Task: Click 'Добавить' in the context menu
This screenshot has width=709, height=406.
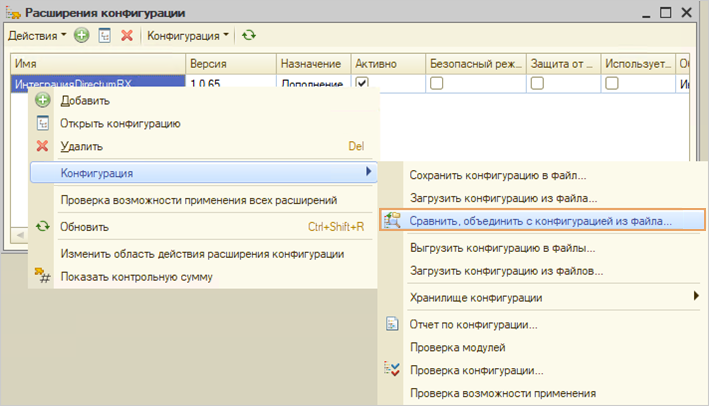Action: click(85, 100)
